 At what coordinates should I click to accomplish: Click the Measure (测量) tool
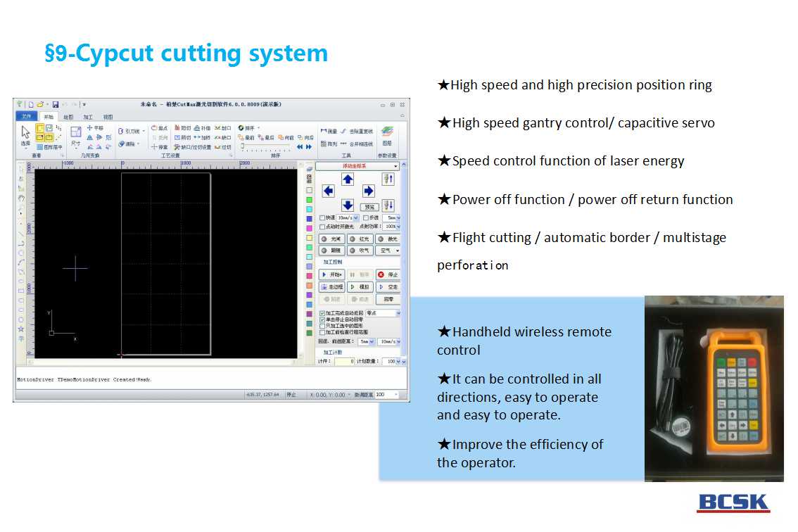tap(328, 131)
